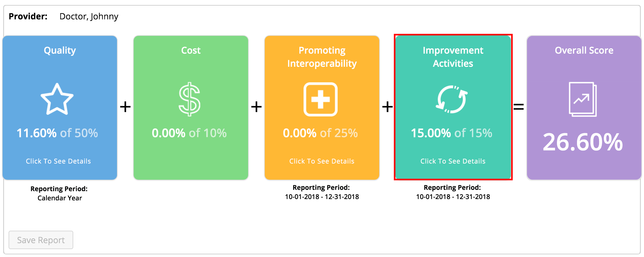Image resolution: width=644 pixels, height=257 pixels.
Task: Click the 15.00% of 15% improvement score
Action: point(452,133)
